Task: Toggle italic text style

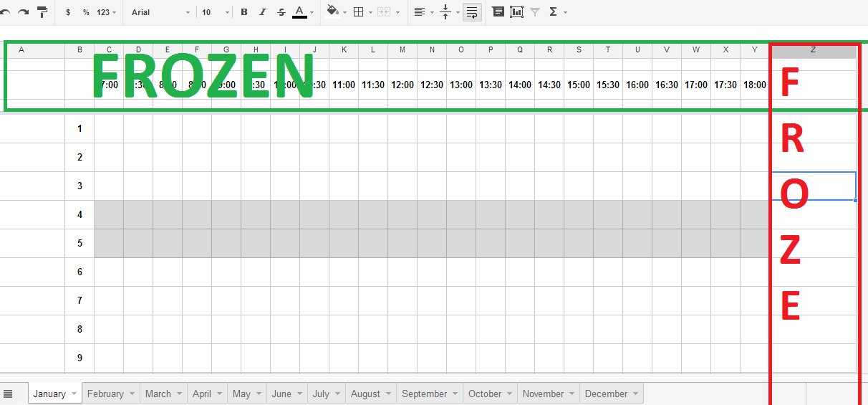Action: (x=262, y=12)
